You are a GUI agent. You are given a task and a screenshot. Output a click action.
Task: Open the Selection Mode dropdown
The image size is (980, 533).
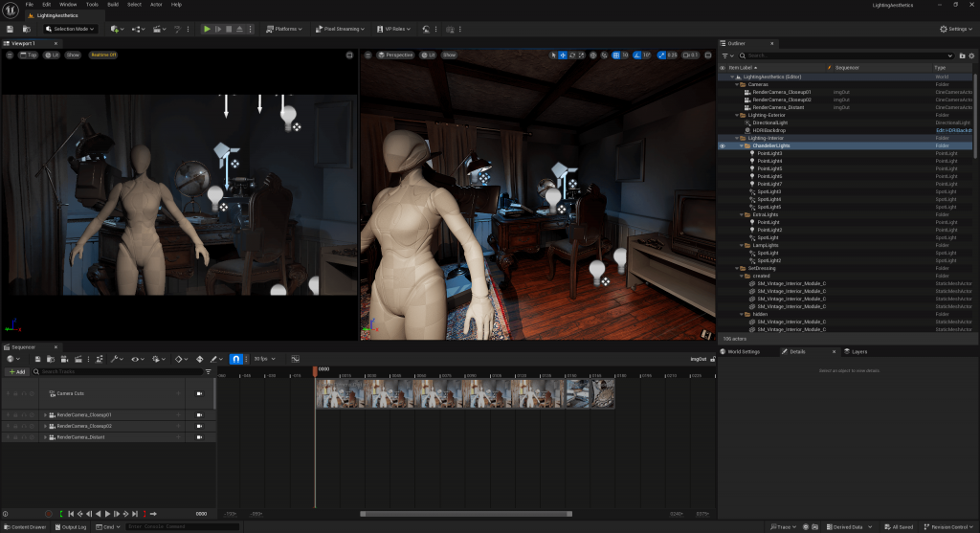[71, 29]
